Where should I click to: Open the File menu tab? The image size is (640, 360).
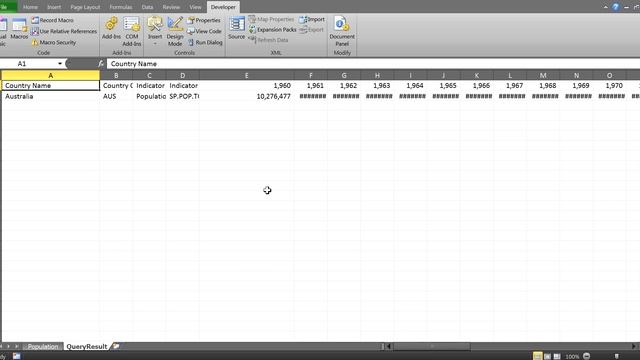pos(7,7)
